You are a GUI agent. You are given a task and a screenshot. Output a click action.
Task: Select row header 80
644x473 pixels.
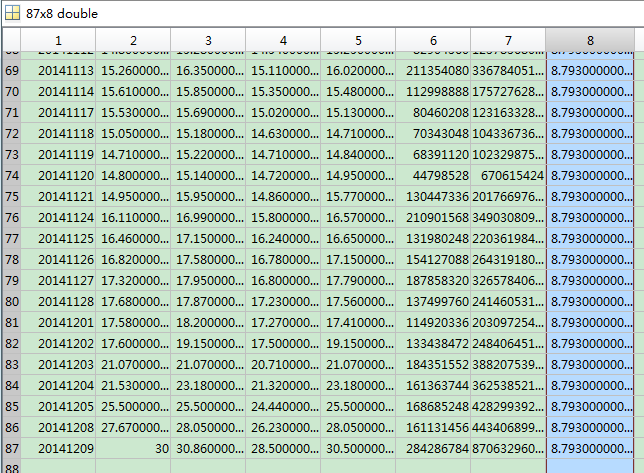pos(12,301)
